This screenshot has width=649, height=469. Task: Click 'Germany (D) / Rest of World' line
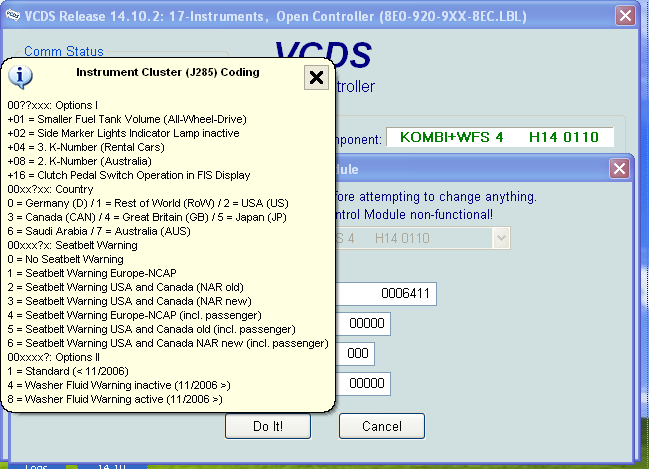point(148,203)
